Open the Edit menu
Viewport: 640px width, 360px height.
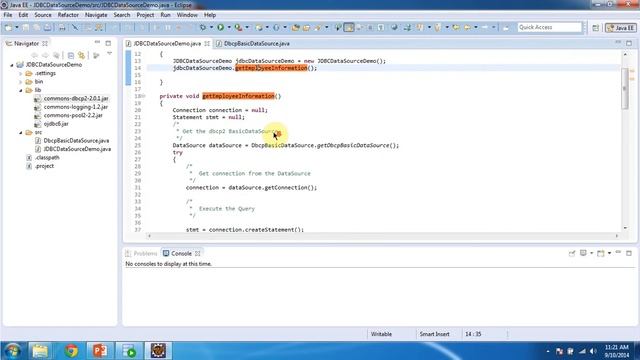[23, 15]
